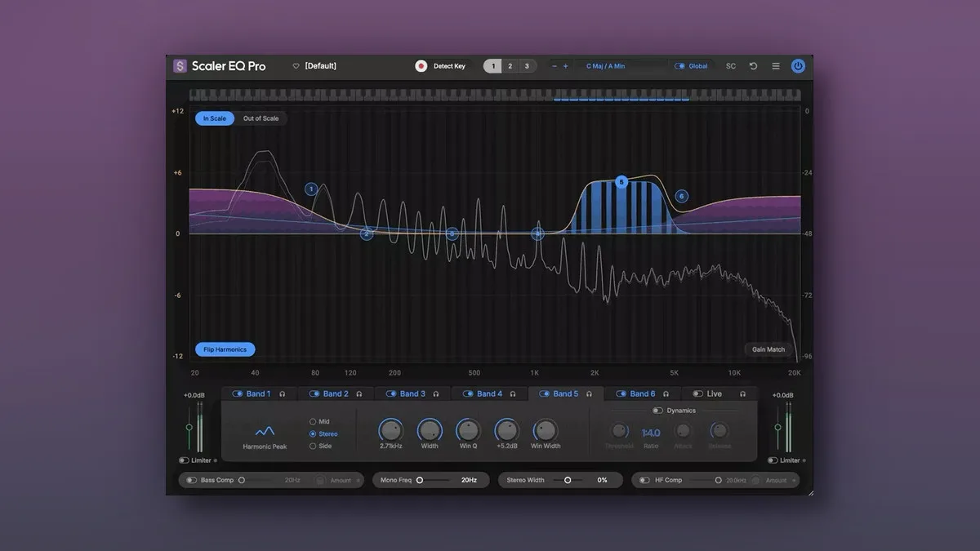Click the Scaler EQ Pro logo icon

pyautogui.click(x=180, y=66)
